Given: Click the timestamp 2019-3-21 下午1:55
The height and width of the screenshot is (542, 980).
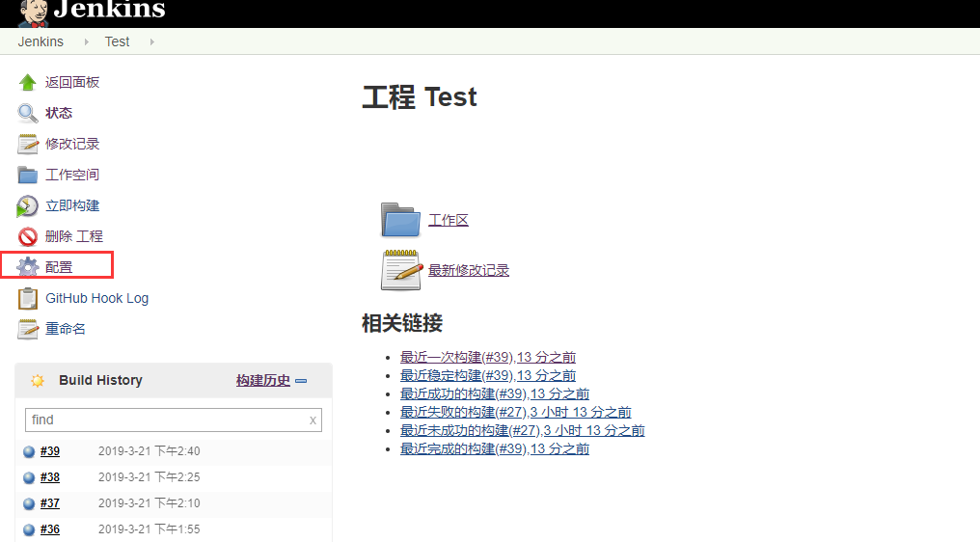Looking at the screenshot, I should click(x=149, y=529).
